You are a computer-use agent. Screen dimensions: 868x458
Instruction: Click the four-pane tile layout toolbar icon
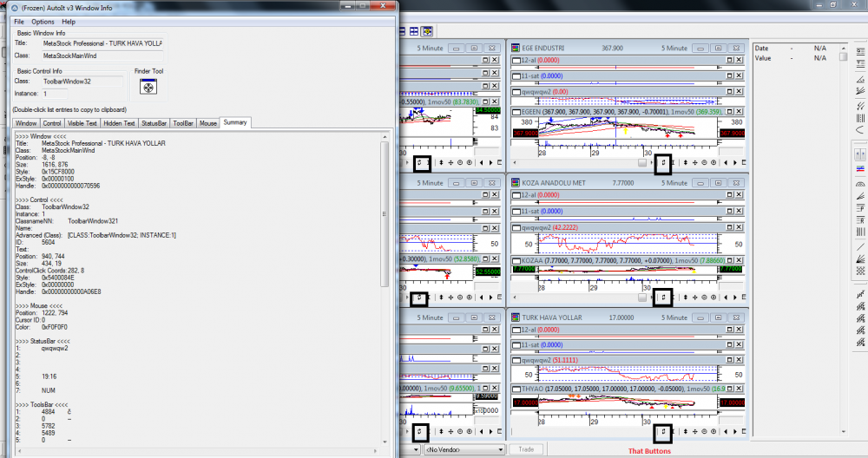point(413,31)
